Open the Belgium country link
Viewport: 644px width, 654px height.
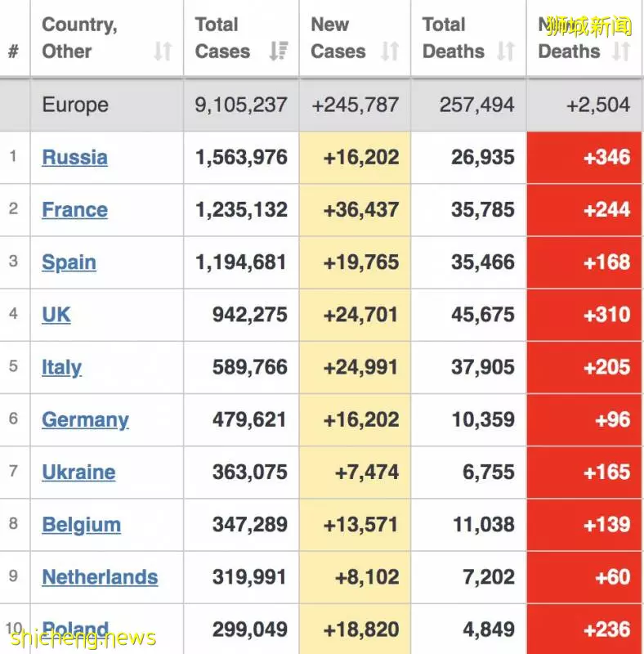pos(82,525)
